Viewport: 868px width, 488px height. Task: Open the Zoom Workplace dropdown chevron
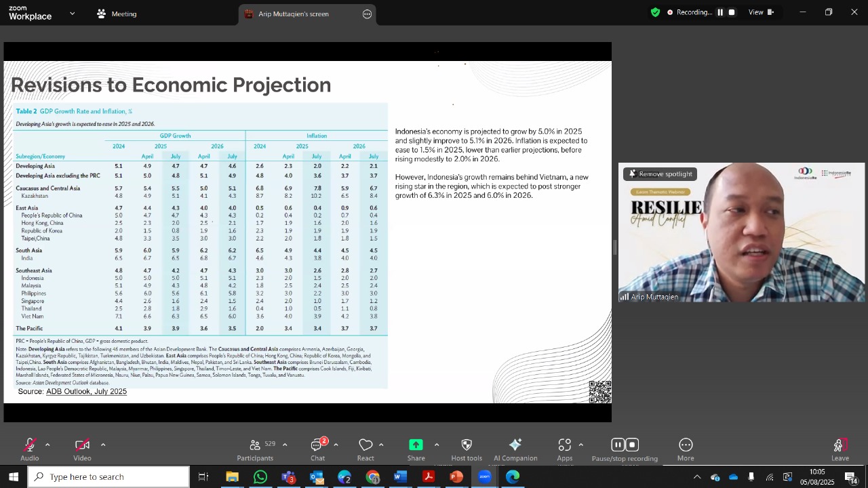73,14
